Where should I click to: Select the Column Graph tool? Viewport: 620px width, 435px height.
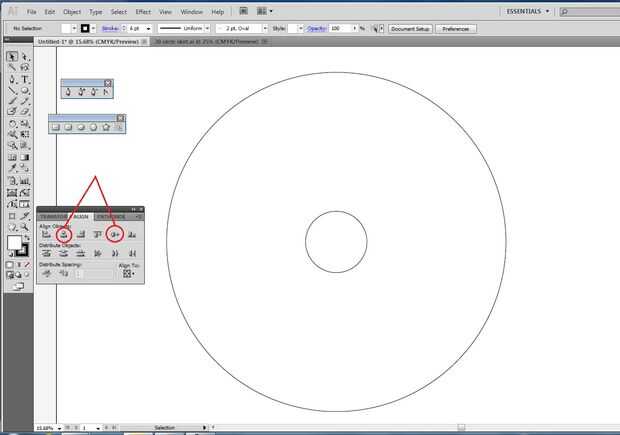[25, 181]
